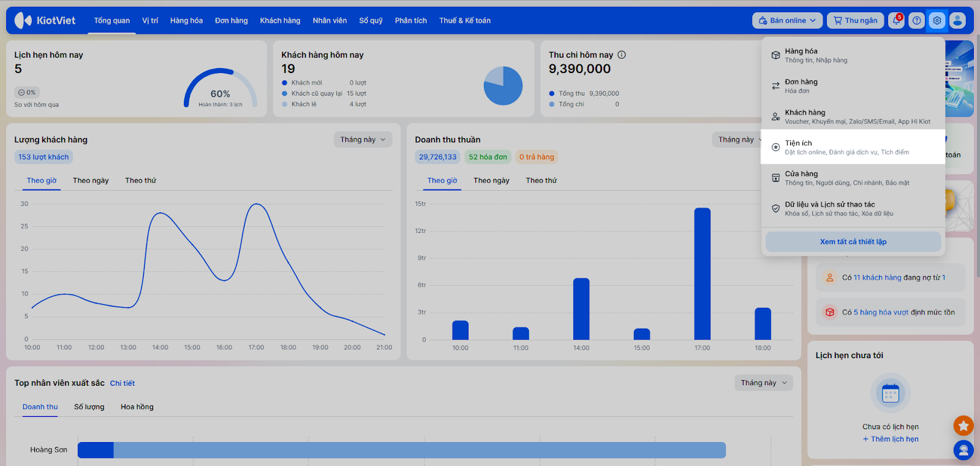Select Theo thứ tab in Doanh thu thuần
The height and width of the screenshot is (466, 980).
tap(541, 180)
